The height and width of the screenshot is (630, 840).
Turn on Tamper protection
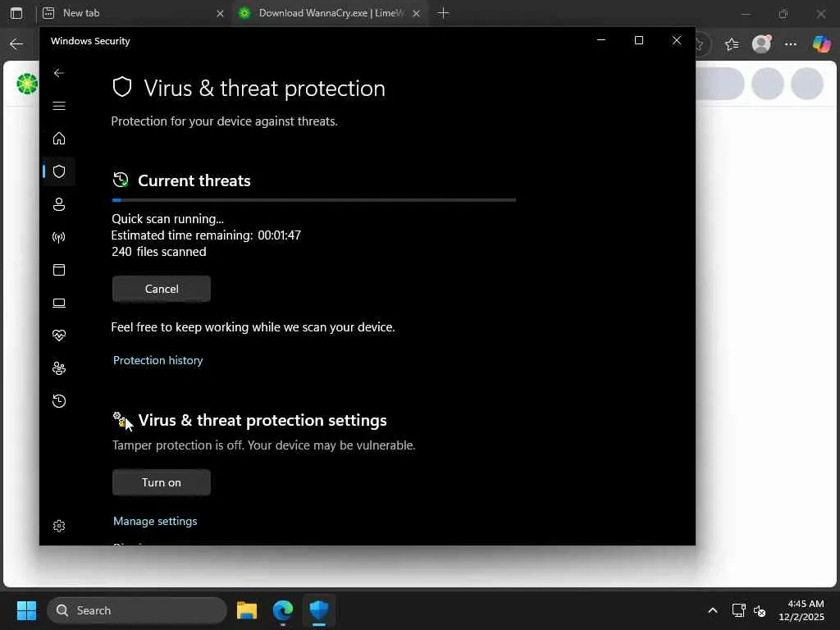coord(162,482)
